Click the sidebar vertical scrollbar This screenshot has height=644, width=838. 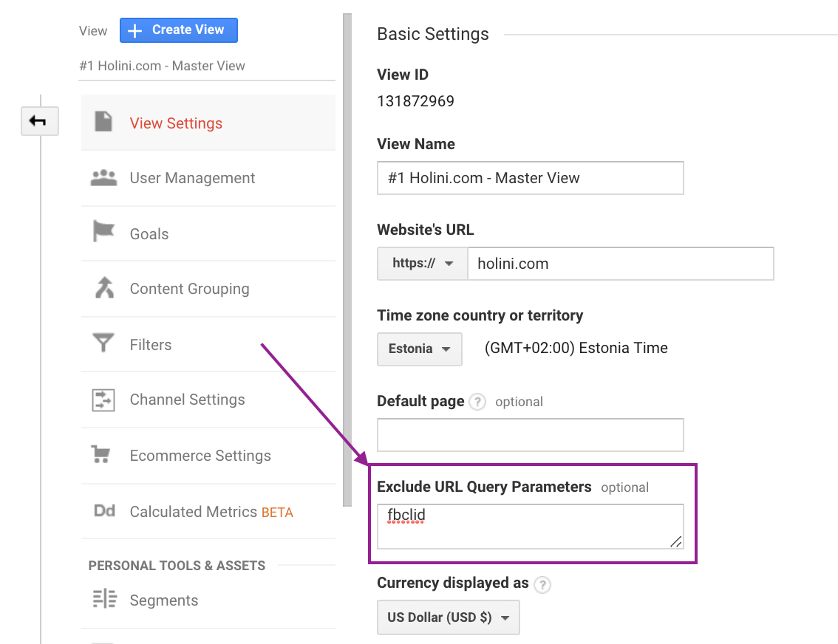coord(347,259)
